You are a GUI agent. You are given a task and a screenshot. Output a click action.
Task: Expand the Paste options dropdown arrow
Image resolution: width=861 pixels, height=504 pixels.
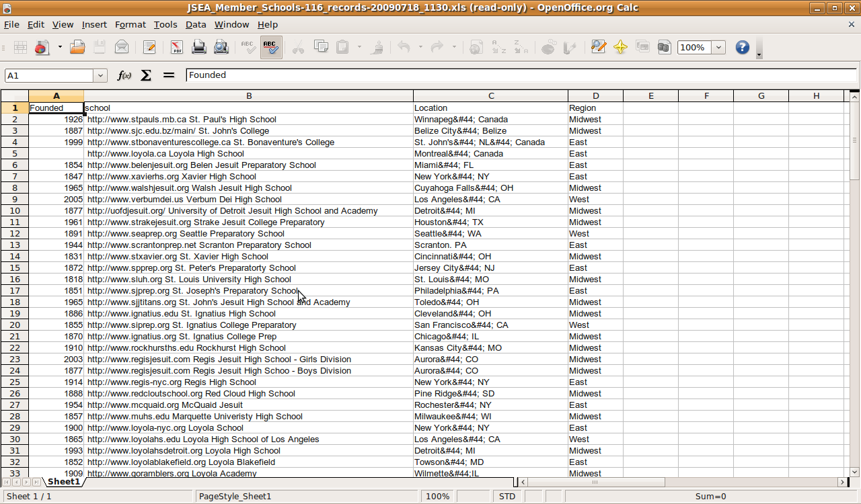(359, 47)
